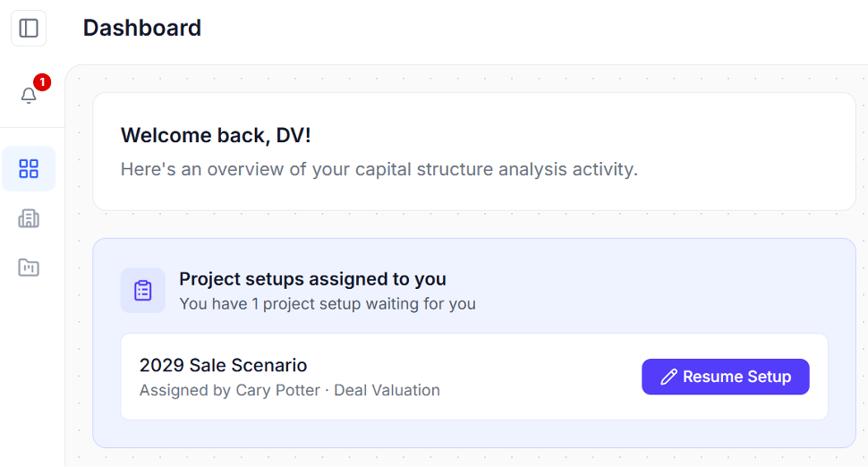Toggle the sidebar panel icon
The height and width of the screenshot is (467, 868).
pos(29,28)
